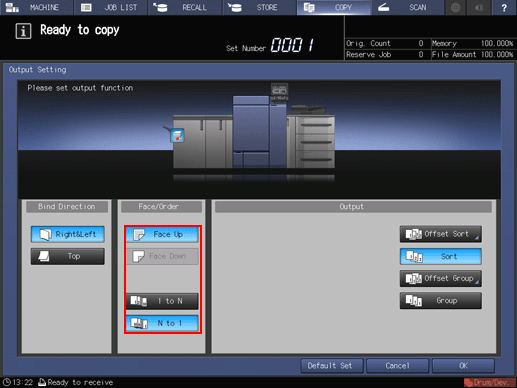517x388 pixels.
Task: Cancel the output settings
Action: point(397,366)
